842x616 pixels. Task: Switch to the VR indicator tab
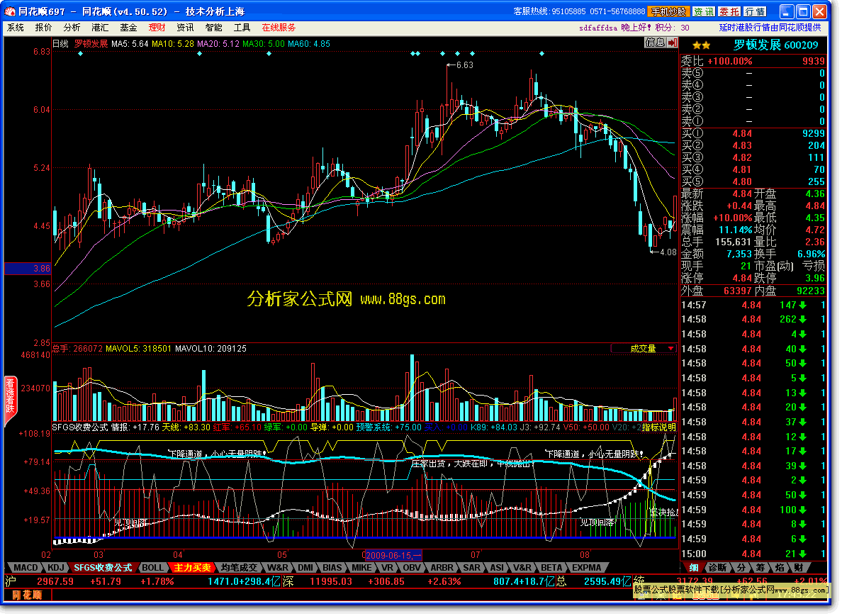click(387, 569)
